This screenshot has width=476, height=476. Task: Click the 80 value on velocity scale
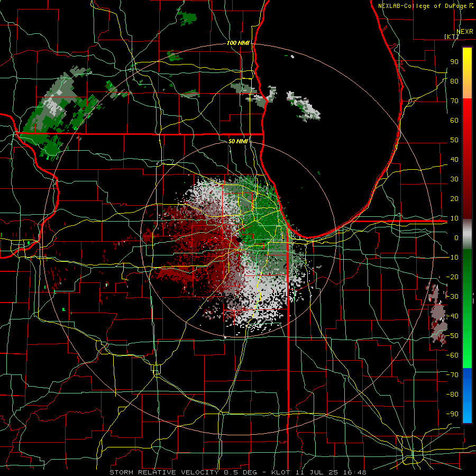(x=454, y=81)
